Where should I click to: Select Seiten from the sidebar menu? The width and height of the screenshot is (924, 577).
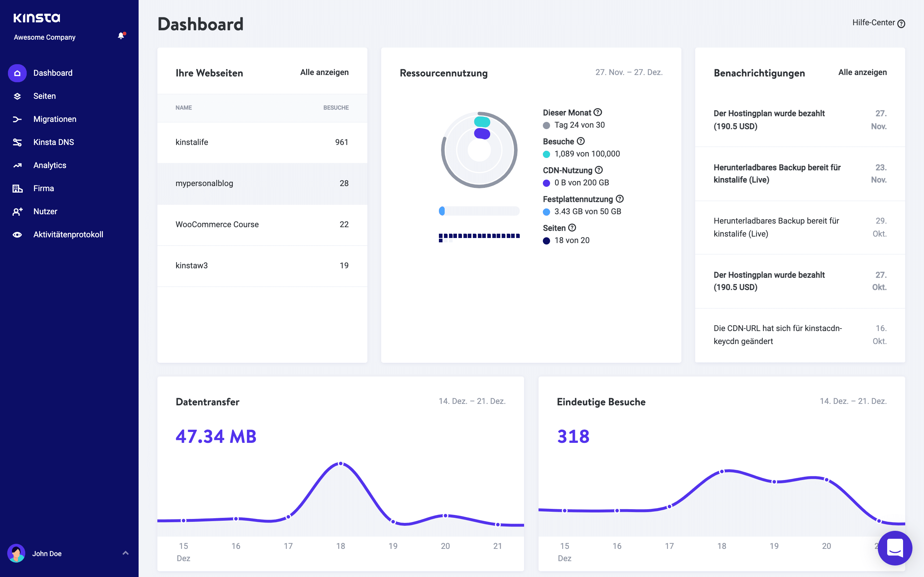[x=45, y=96]
